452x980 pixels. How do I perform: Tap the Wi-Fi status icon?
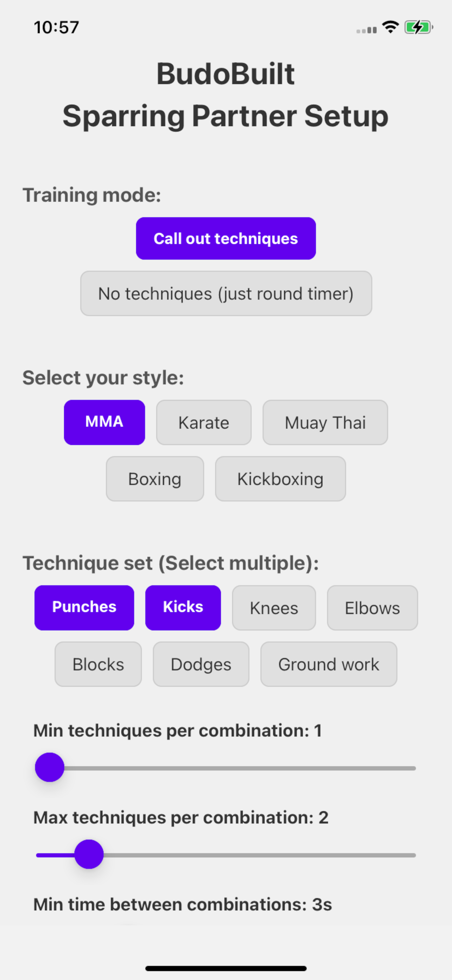point(390,27)
